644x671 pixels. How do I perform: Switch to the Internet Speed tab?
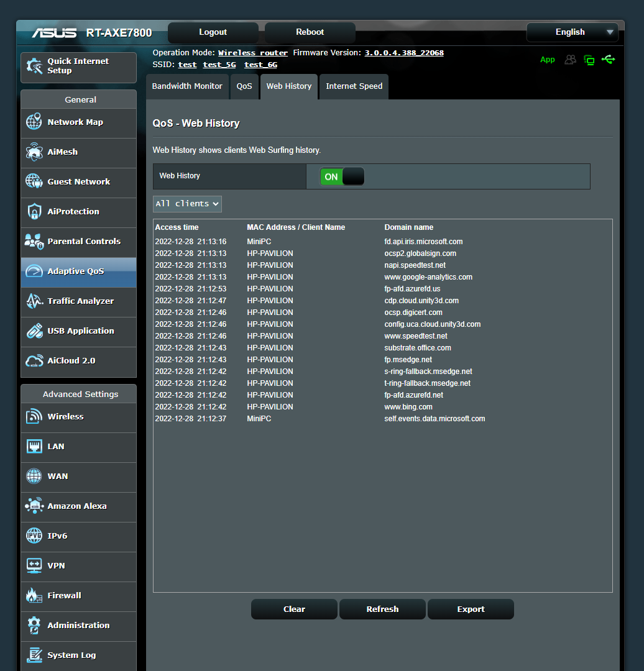[x=354, y=86]
